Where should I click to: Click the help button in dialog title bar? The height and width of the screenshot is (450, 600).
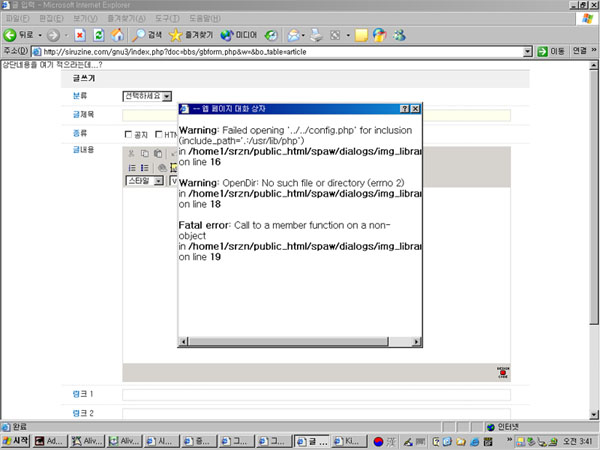(x=402, y=107)
